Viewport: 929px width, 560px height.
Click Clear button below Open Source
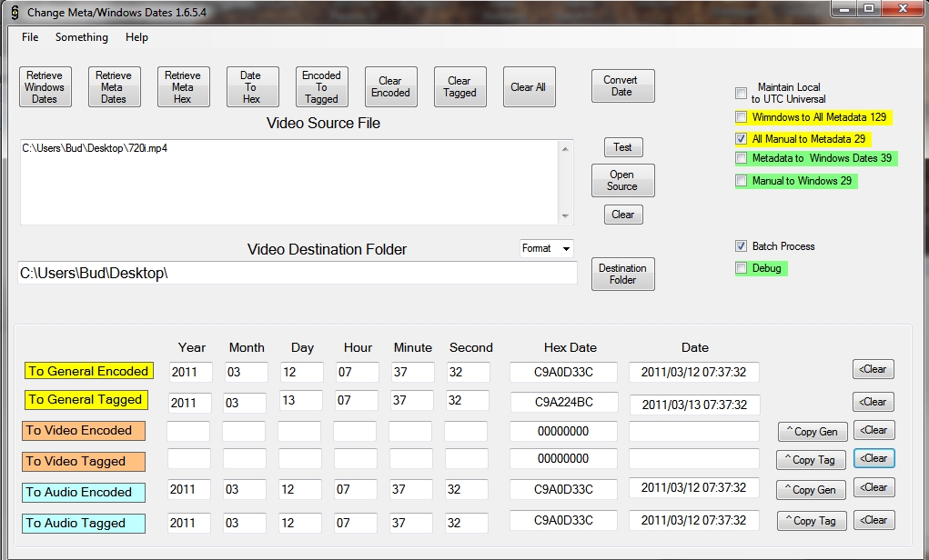pyautogui.click(x=623, y=215)
